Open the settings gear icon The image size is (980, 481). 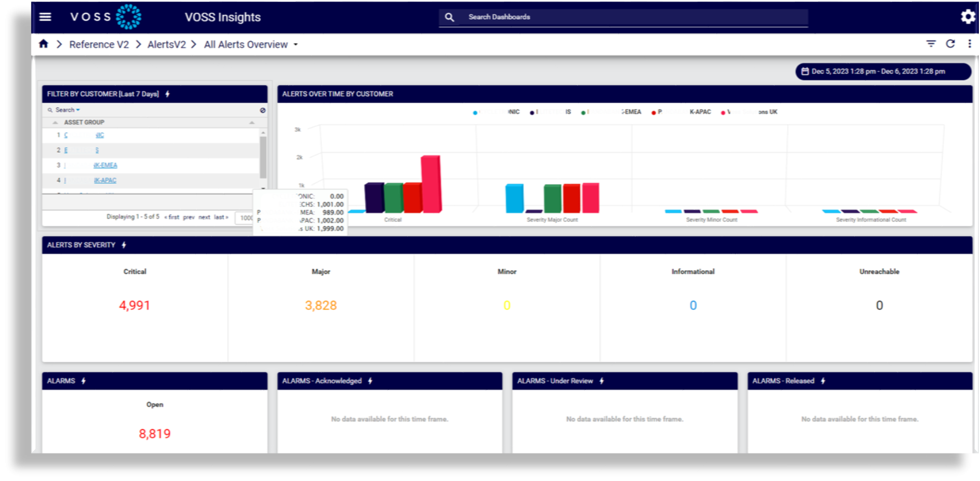967,17
